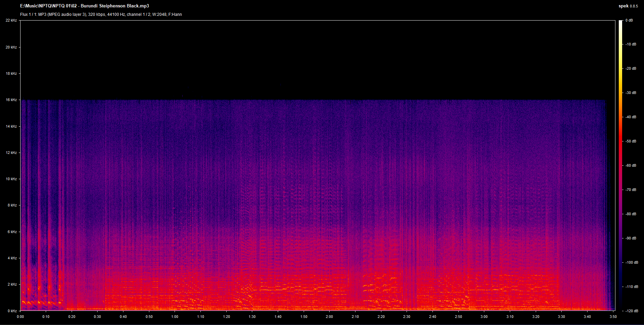644x325 pixels.
Task: Click the MP3 320 kbps info line
Action: pyautogui.click(x=101, y=14)
